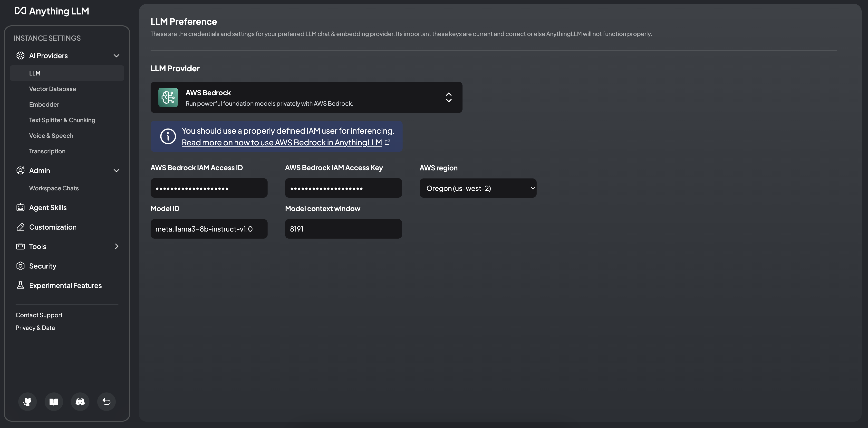Click the back arrow icon
The width and height of the screenshot is (868, 428).
click(x=106, y=402)
